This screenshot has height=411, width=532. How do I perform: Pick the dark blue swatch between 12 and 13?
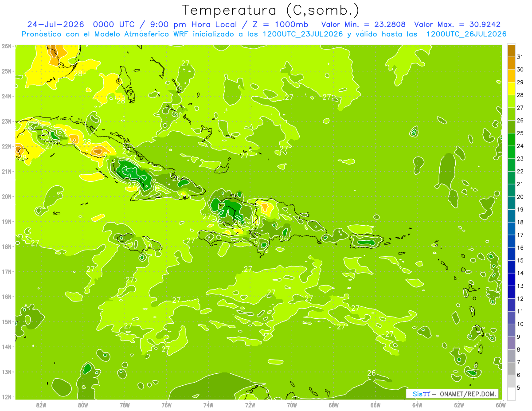pos(511,292)
